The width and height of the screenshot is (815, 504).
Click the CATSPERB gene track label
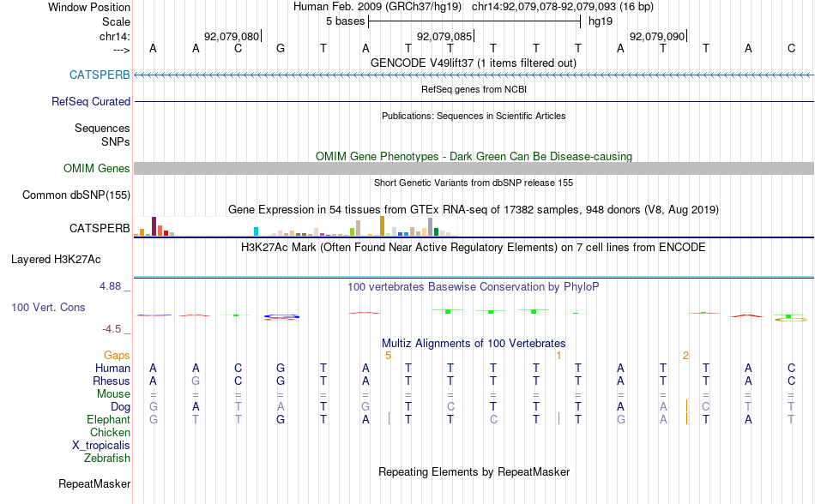click(100, 75)
